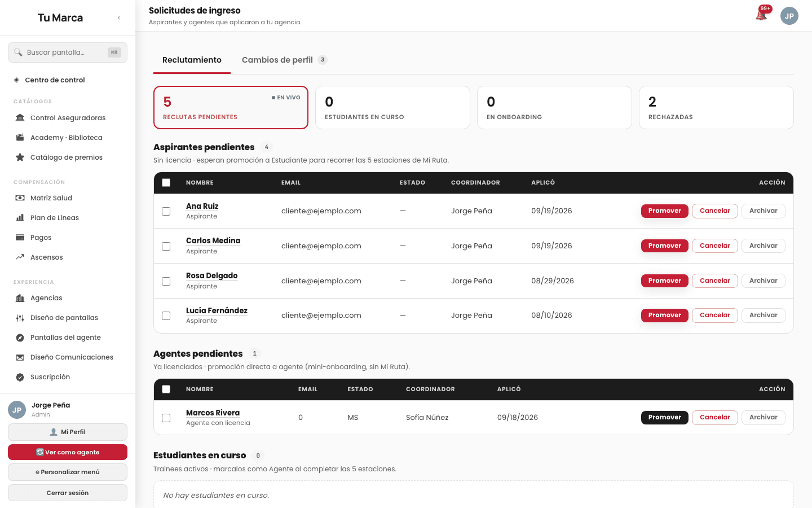Click Cerrar sesión button
The image size is (812, 508).
coord(68,493)
